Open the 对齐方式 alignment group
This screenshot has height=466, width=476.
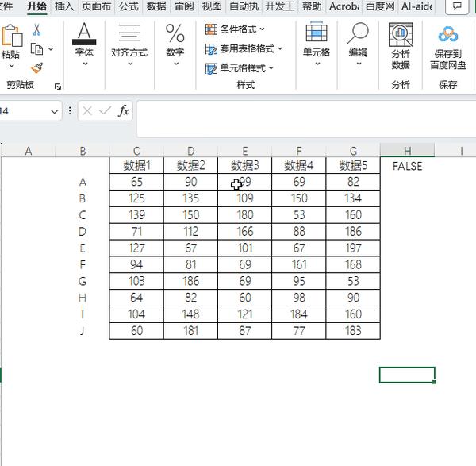pos(129,44)
